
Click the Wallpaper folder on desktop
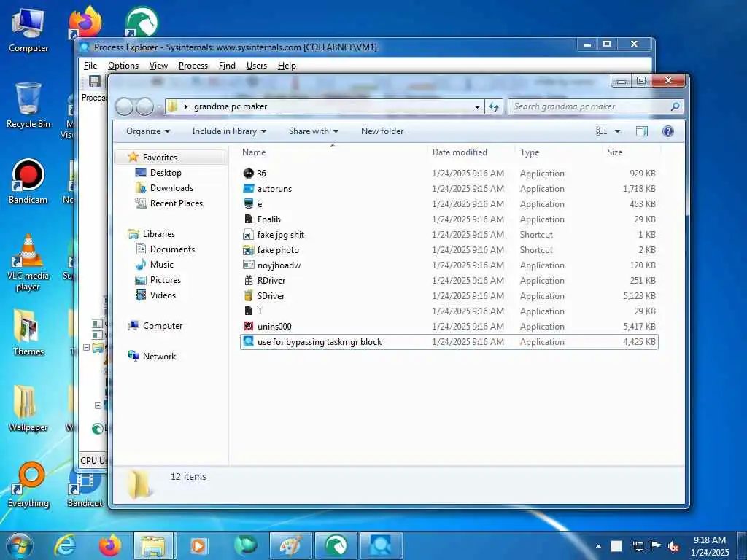[x=28, y=408]
